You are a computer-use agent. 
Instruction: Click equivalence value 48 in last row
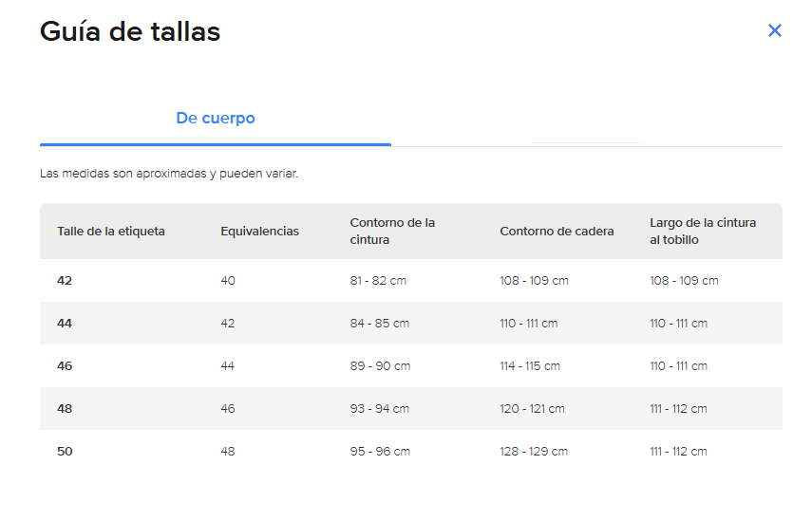click(x=228, y=452)
